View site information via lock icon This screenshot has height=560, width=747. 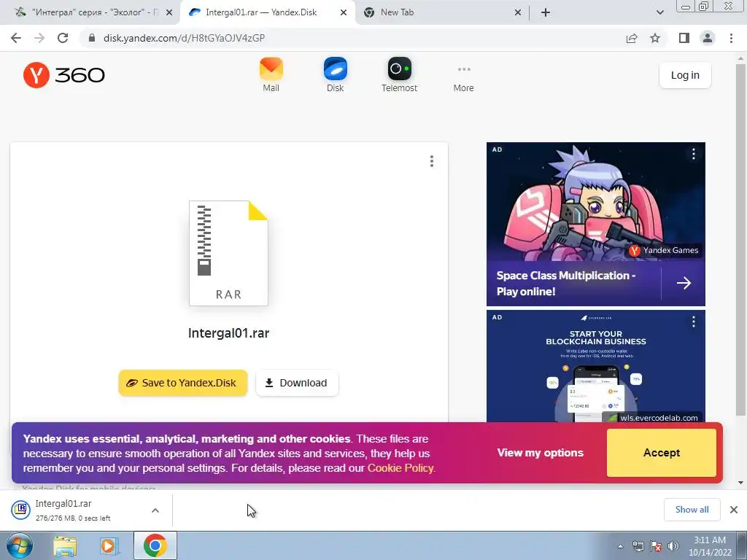point(93,38)
